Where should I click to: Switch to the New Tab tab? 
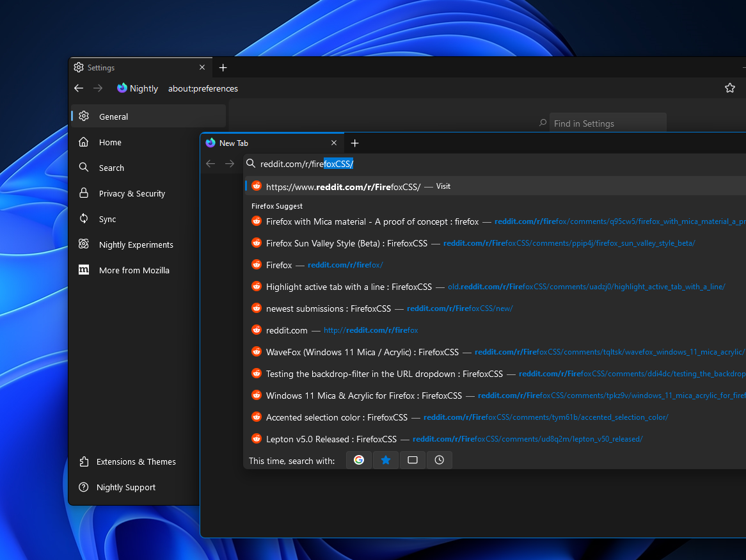[269, 143]
